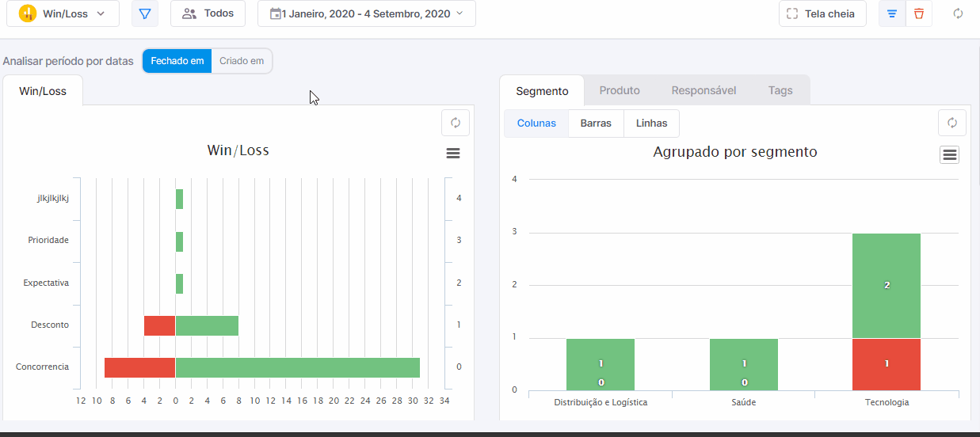
Task: Click the green Tecnologia column segment
Action: 887,286
